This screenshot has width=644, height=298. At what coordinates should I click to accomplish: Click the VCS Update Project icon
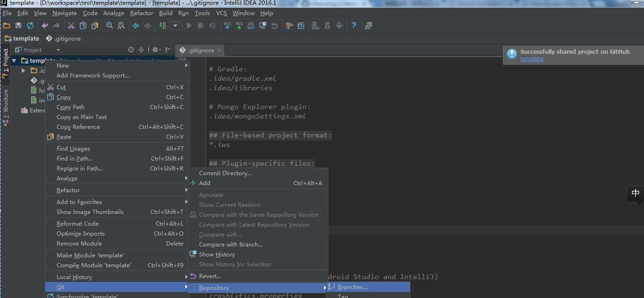(227, 26)
